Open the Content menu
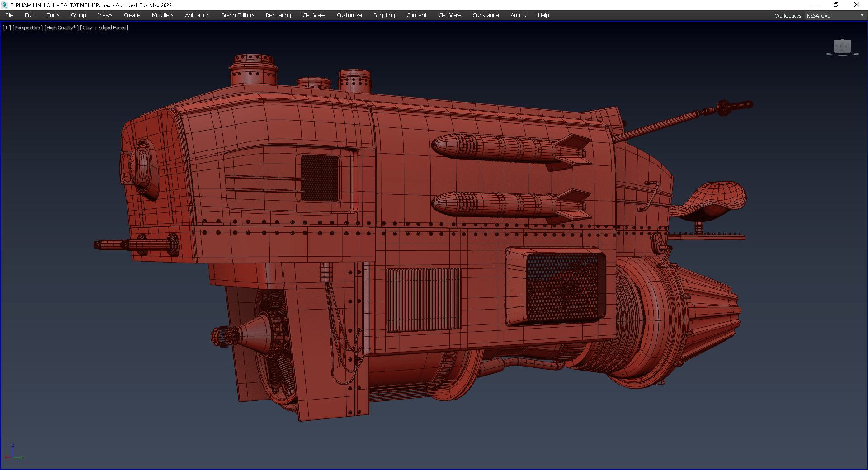This screenshot has width=868, height=470. (416, 15)
